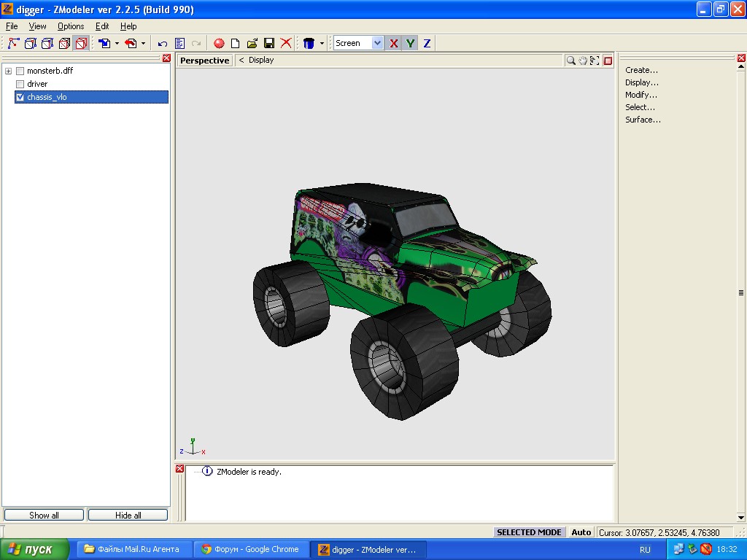Check the monsterb.dff visibility box

click(20, 71)
